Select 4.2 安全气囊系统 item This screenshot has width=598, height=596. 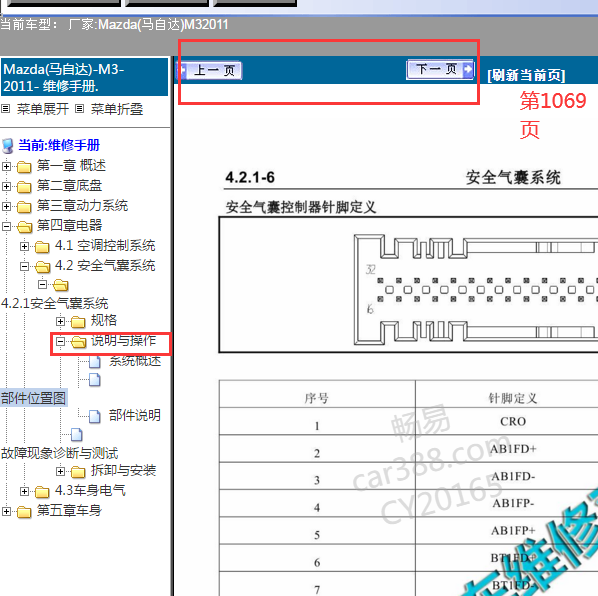point(105,265)
